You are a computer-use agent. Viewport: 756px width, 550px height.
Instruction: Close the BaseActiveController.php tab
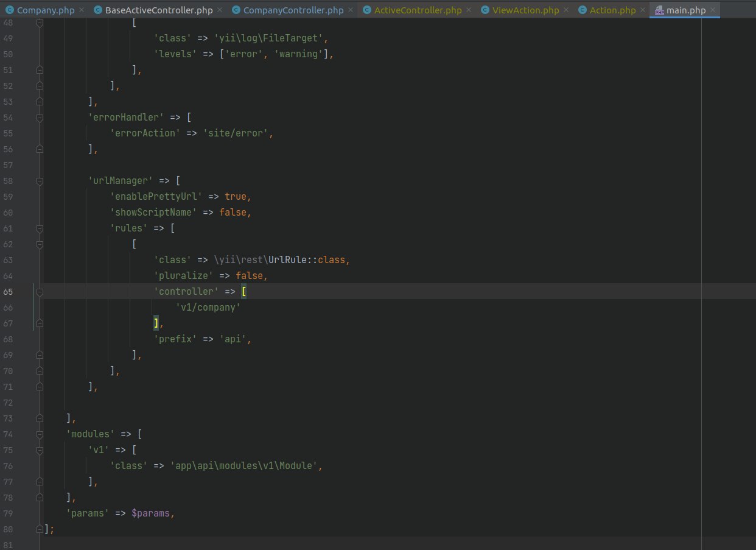coord(219,10)
